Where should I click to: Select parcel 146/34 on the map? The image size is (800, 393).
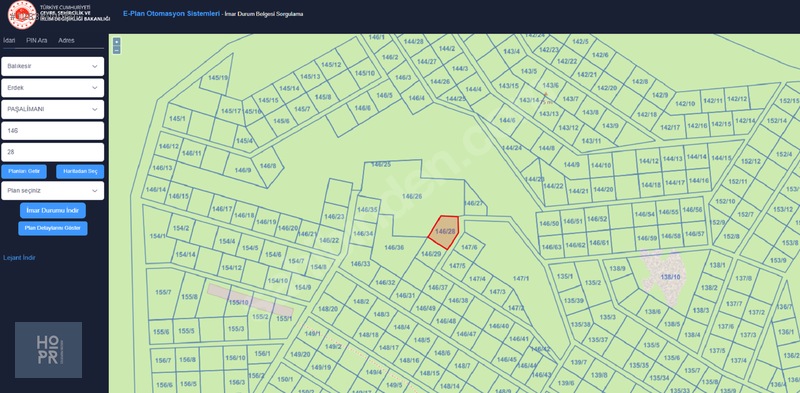pos(364,234)
